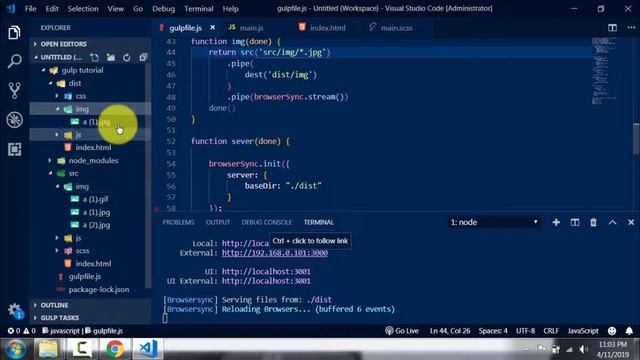Create a new terminal with plus icon
This screenshot has height=360, width=640.
pos(556,222)
